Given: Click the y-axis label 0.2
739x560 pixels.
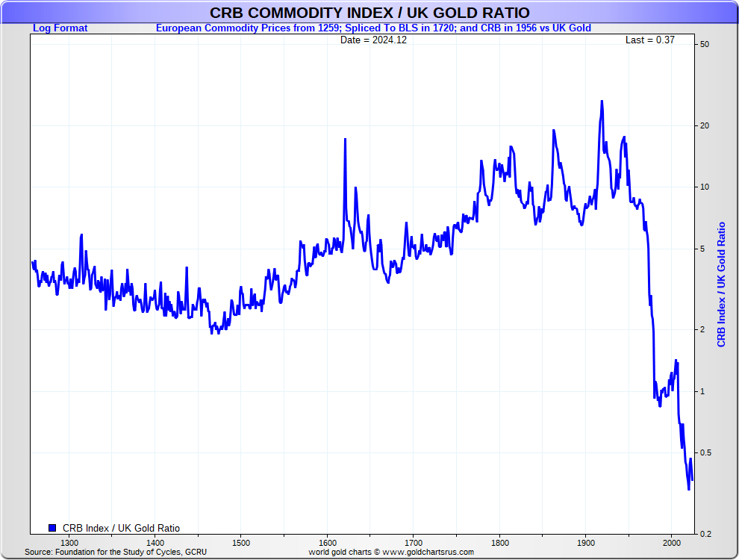Looking at the screenshot, I should (x=706, y=534).
